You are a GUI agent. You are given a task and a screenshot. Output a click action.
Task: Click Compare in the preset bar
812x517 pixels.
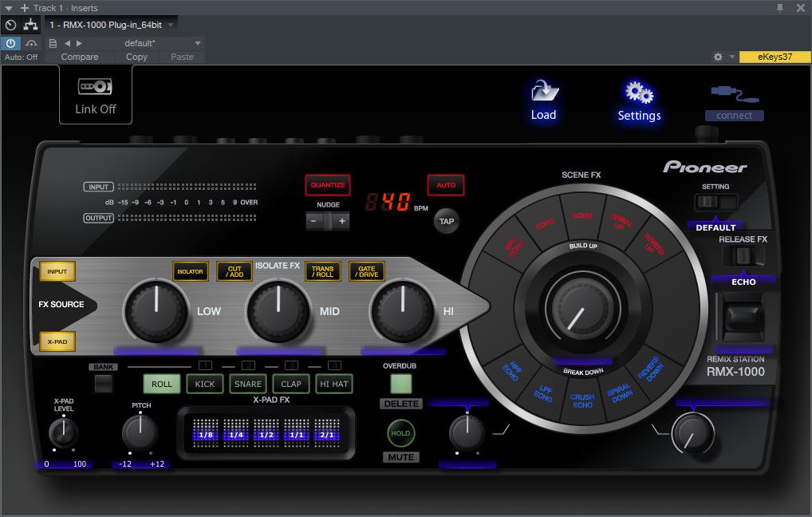pos(80,57)
